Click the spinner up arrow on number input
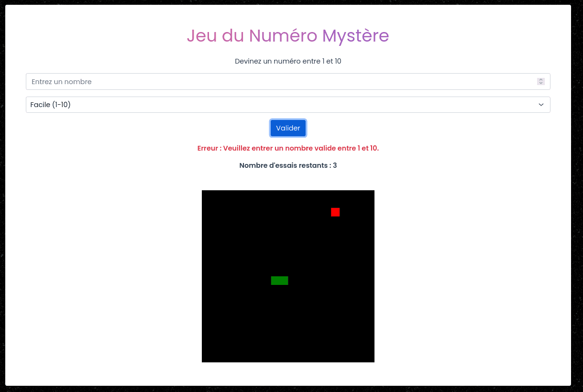 point(540,79)
